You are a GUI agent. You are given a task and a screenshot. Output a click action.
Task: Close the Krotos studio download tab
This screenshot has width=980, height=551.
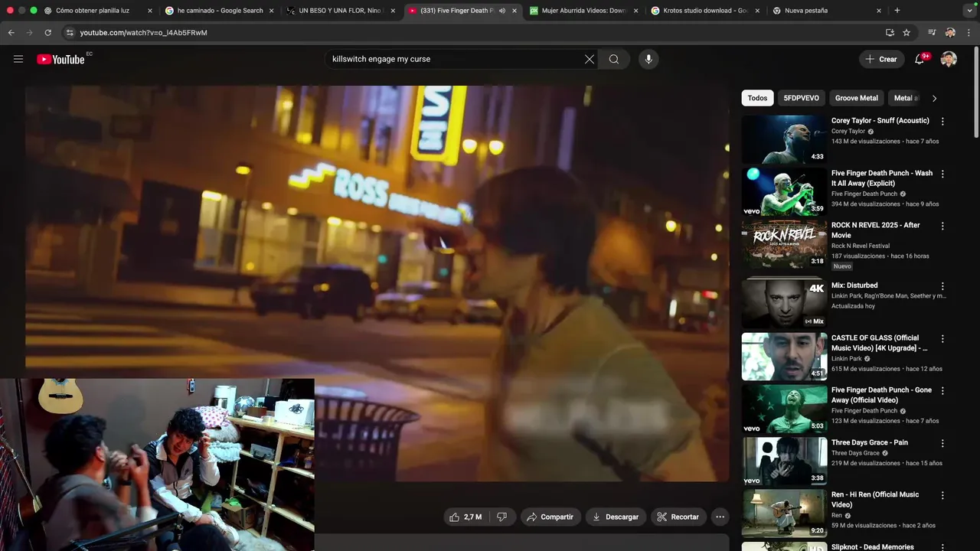point(757,11)
